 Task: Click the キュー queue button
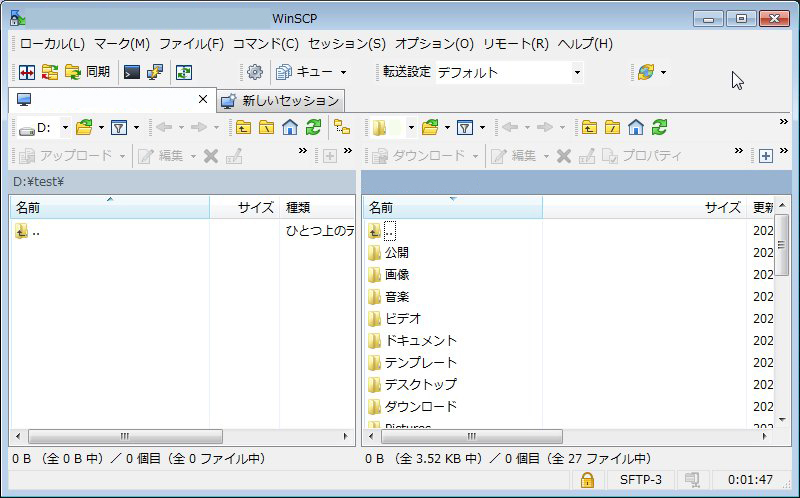[305, 72]
